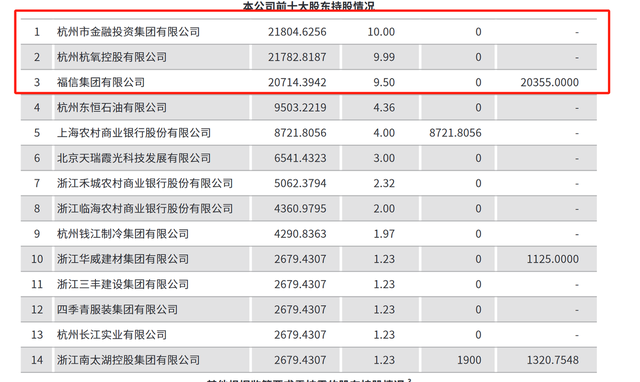Click shares 2679.4307 in 浙江华威建材 row
This screenshot has height=382, width=640.
click(x=300, y=260)
